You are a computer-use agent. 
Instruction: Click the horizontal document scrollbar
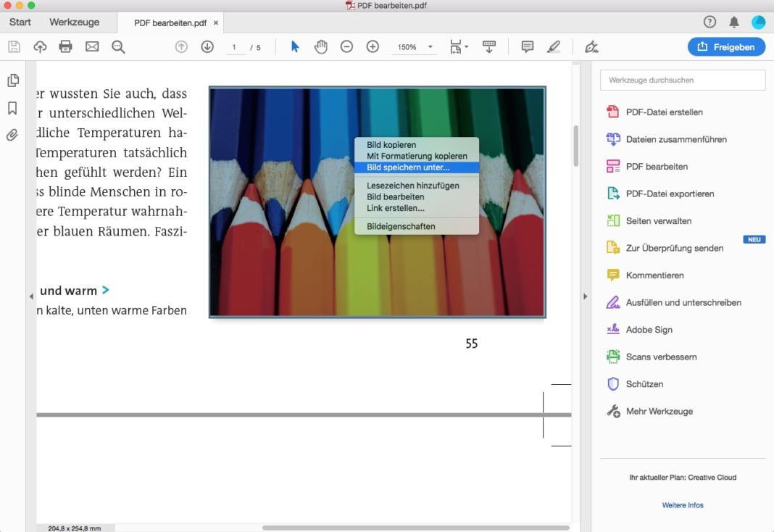click(x=416, y=528)
